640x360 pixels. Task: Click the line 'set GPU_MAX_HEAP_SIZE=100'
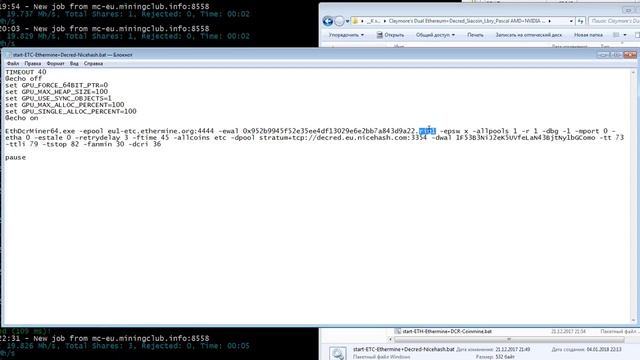click(57, 92)
